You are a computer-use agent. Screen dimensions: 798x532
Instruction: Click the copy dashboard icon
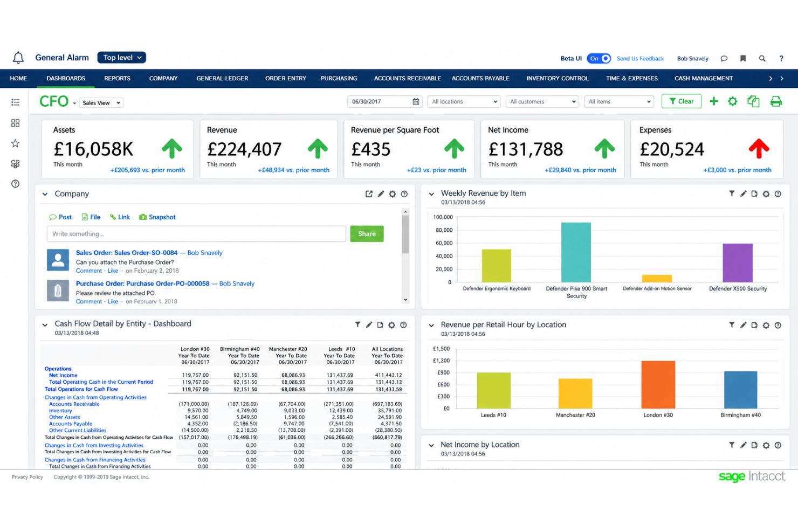click(x=753, y=101)
